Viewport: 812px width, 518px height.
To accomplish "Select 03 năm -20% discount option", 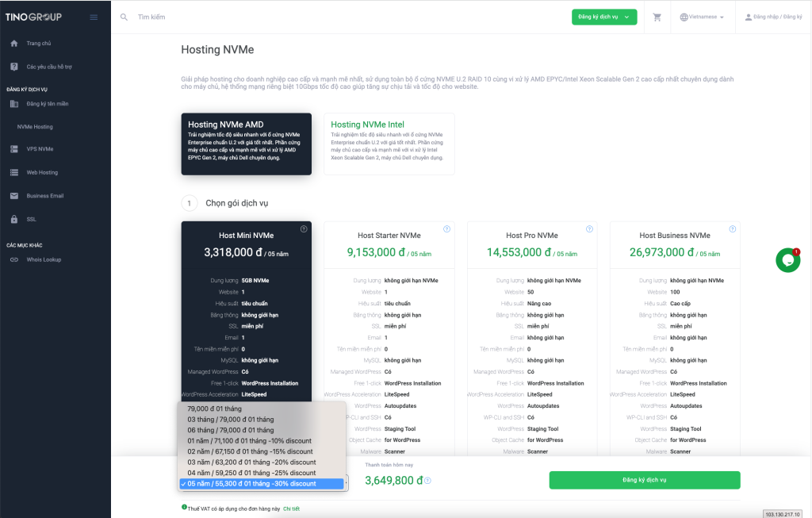I will pyautogui.click(x=262, y=462).
